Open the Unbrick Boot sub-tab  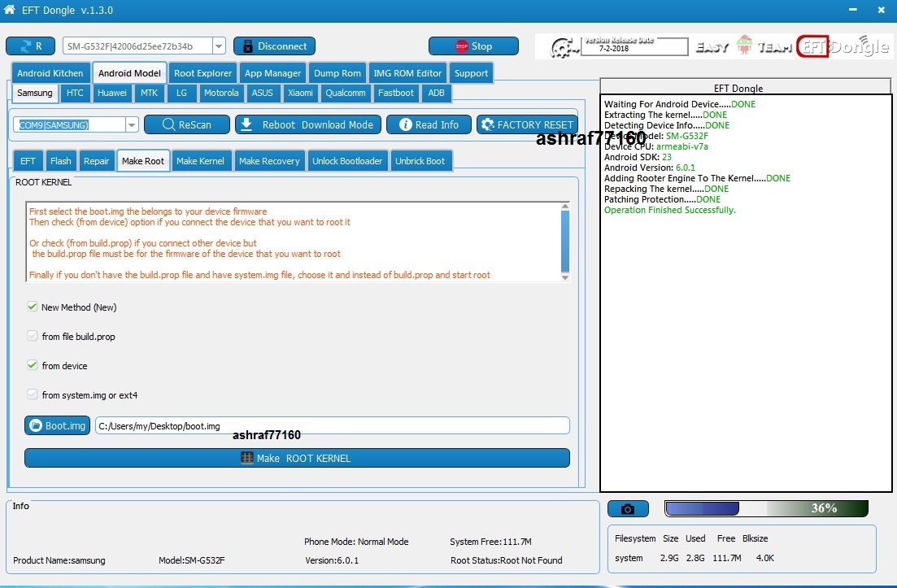tap(420, 161)
